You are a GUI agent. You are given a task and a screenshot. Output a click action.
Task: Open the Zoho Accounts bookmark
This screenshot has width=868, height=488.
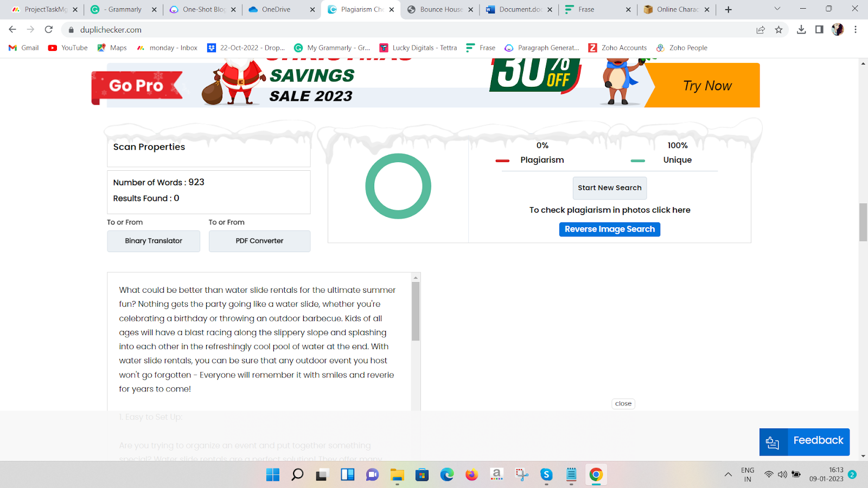617,48
